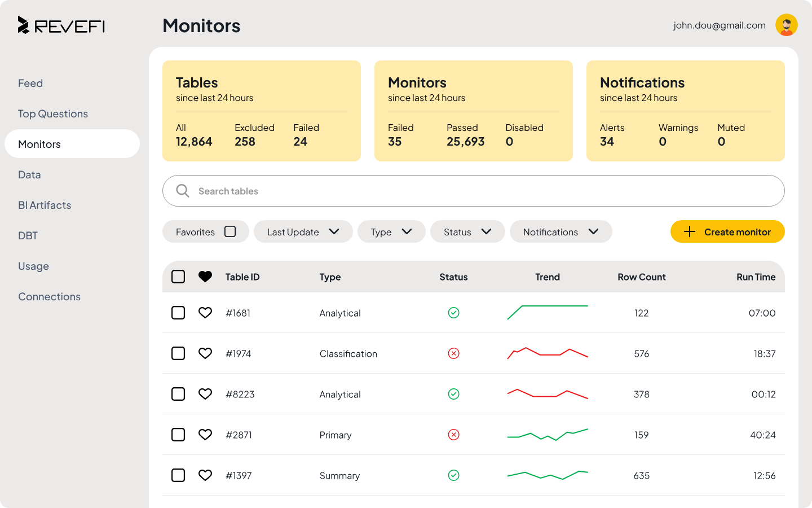This screenshot has width=812, height=508.
Task: Select row checkbox for #1974
Action: [178, 353]
